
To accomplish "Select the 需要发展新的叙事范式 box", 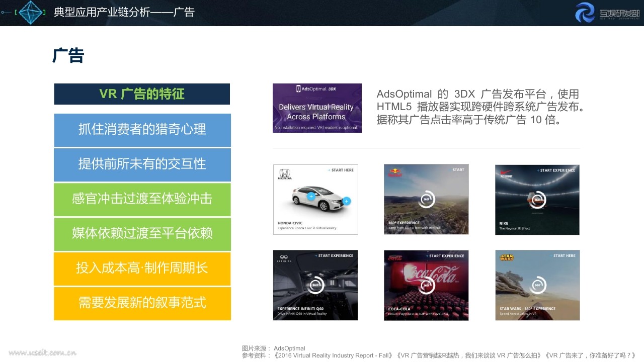I will [142, 303].
